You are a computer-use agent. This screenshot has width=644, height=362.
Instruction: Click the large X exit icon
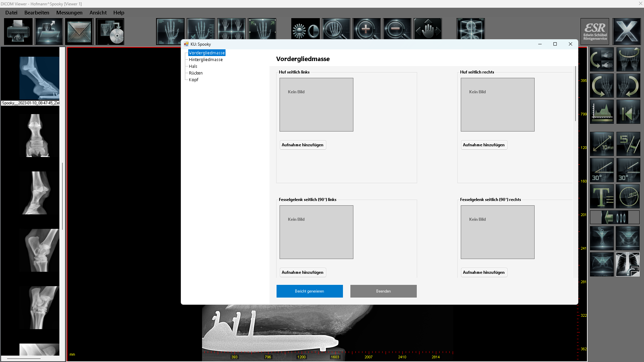tap(627, 32)
